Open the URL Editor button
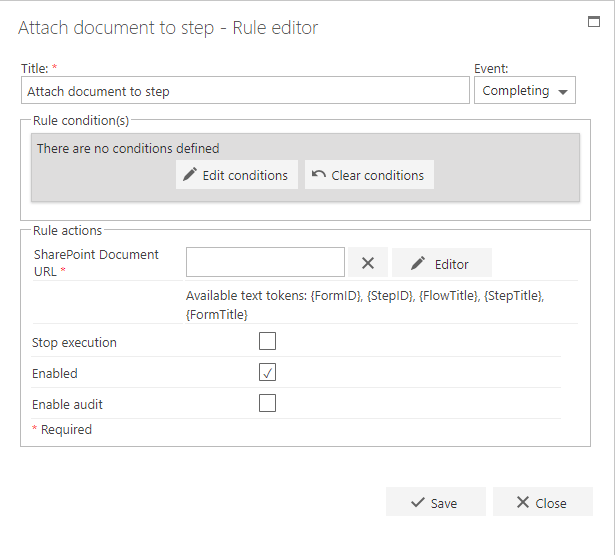The image size is (615, 555). tap(441, 262)
